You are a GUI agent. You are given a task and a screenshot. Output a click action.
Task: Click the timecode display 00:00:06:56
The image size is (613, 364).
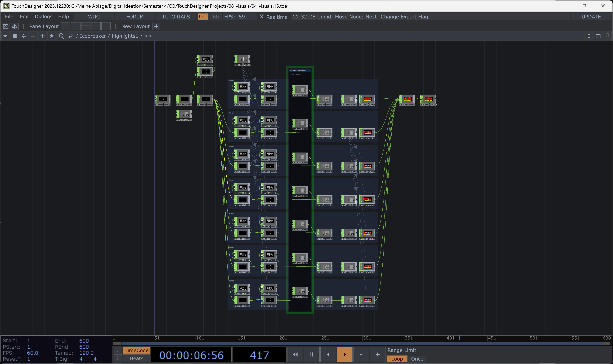point(191,355)
